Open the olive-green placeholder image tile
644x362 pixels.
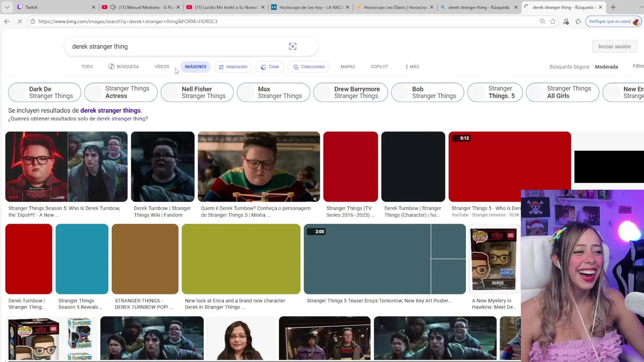pos(241,259)
